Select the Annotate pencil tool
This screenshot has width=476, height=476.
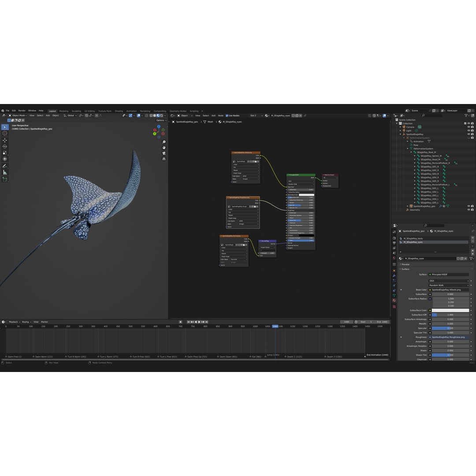(5, 166)
